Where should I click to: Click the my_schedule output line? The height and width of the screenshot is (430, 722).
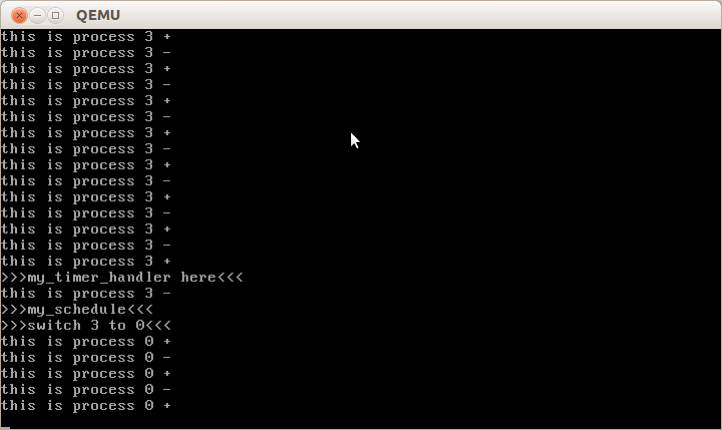click(77, 310)
